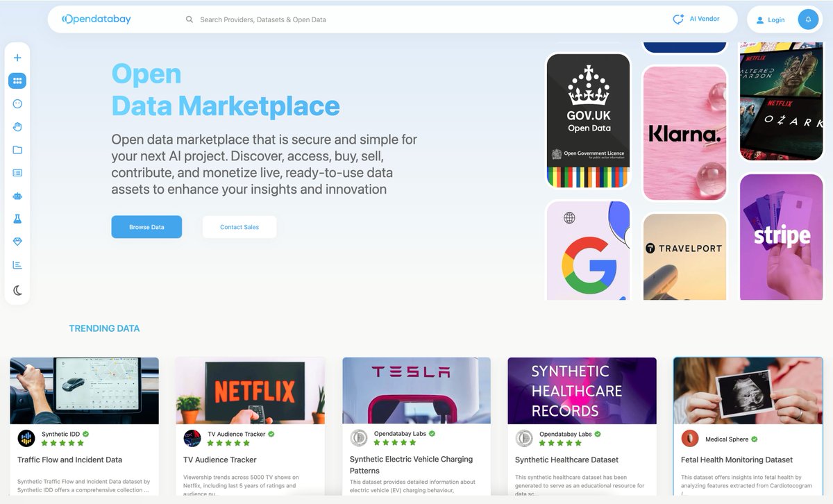Click the plus icon in left sidebar

tap(17, 58)
